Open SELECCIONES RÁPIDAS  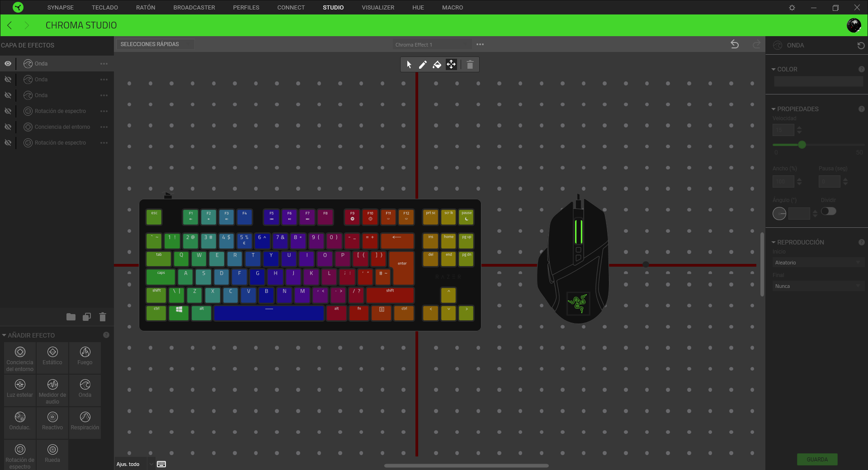tap(155, 44)
